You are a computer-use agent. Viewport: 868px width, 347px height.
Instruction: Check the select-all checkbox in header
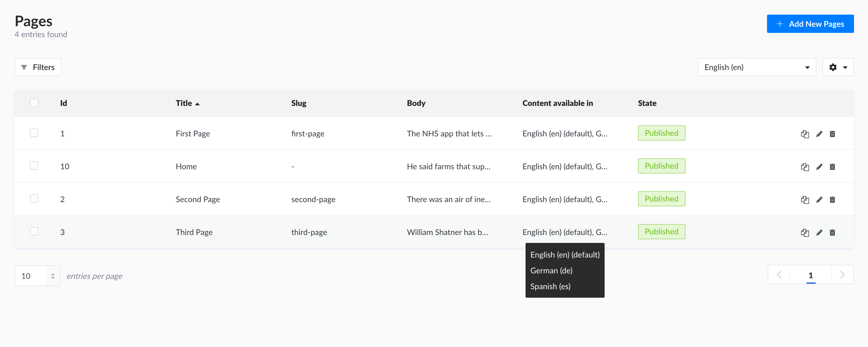pyautogui.click(x=34, y=103)
